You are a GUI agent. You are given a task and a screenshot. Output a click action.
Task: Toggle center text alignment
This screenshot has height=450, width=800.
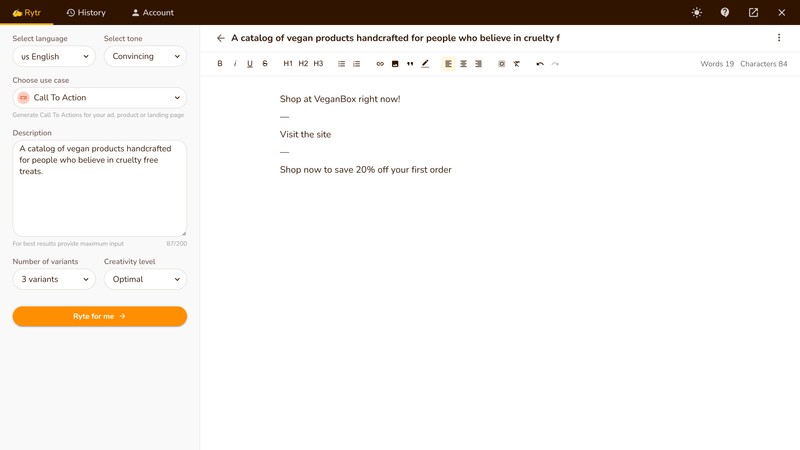[x=463, y=64]
